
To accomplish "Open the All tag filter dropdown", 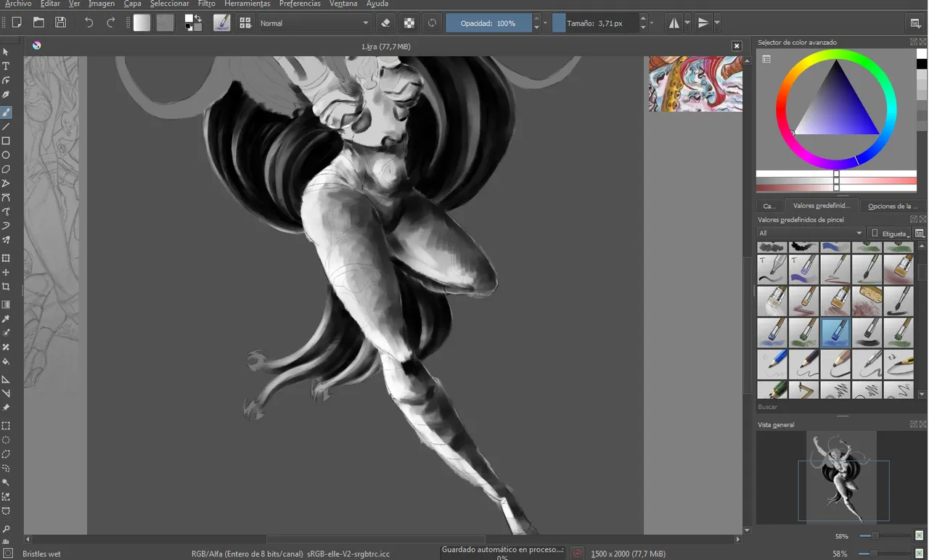I will point(811,233).
